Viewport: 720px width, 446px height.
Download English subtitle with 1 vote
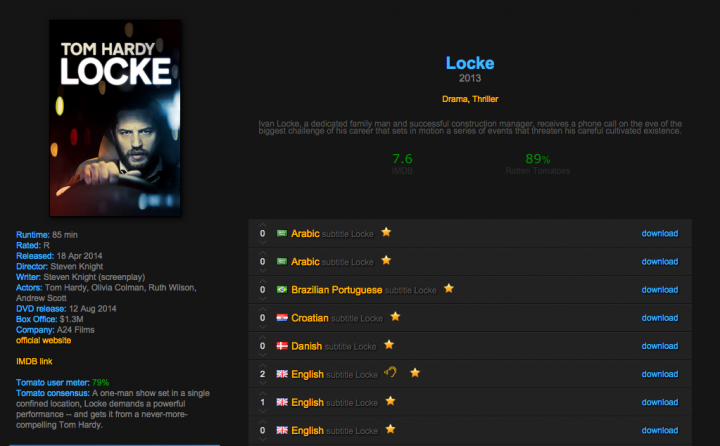coord(659,402)
